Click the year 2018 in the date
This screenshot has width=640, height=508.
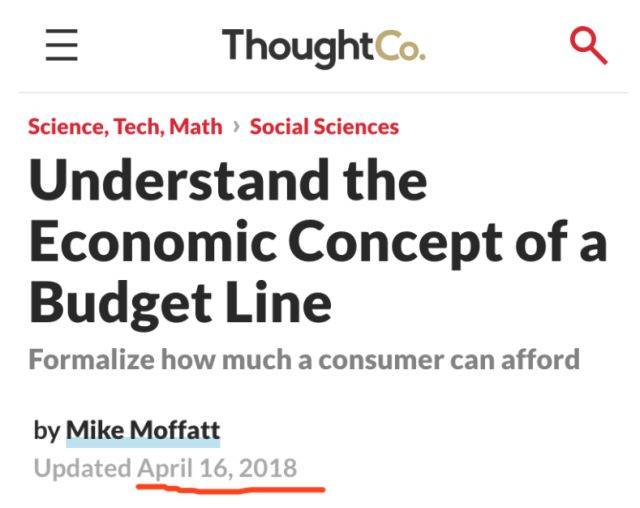(x=268, y=468)
